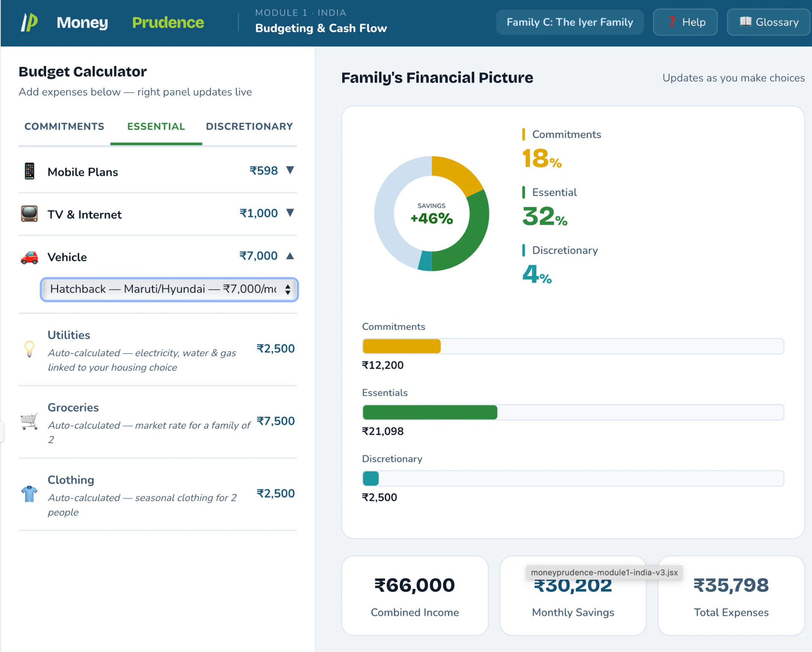Click the Utilities light bulb icon

point(29,349)
